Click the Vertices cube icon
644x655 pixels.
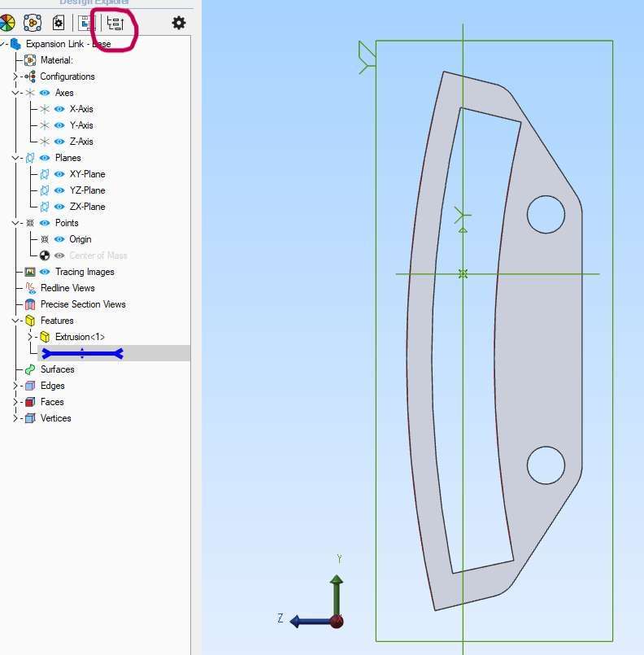(x=30, y=418)
